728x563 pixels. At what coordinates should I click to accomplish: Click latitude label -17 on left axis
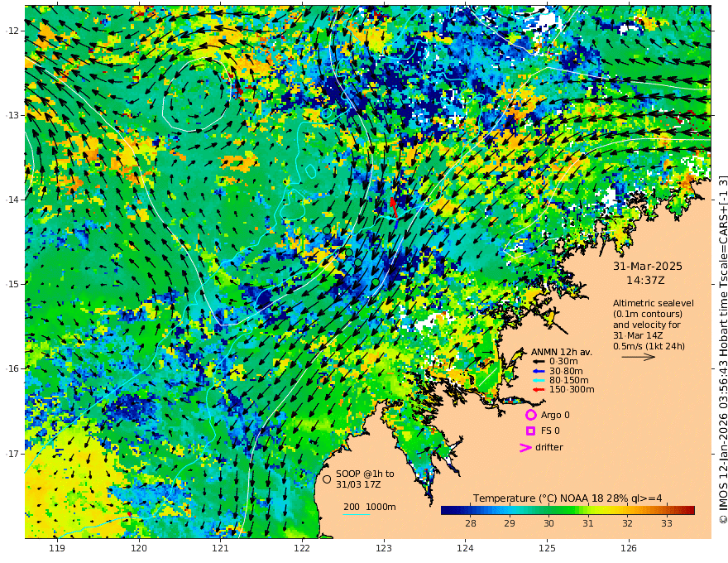click(12, 454)
